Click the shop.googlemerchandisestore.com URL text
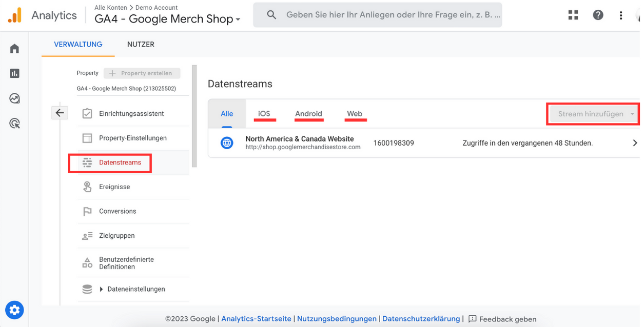The height and width of the screenshot is (327, 644). pyautogui.click(x=303, y=147)
